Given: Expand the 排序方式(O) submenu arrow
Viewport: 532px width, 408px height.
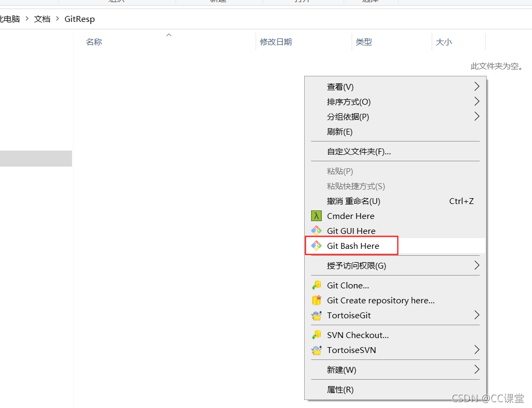Looking at the screenshot, I should tap(477, 101).
